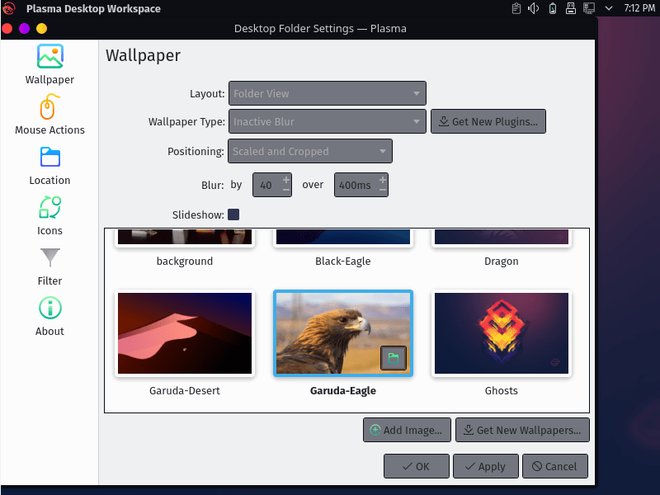Cancel the settings dialog
This screenshot has height=495, width=660.
(555, 466)
